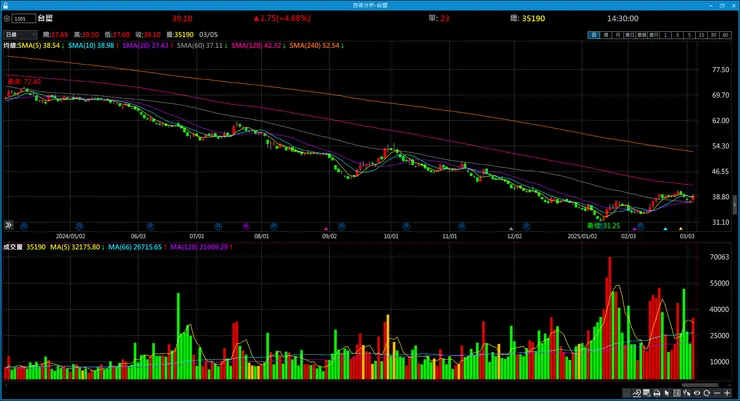
Task: Select the 30-minute timeframe button
Action: (x=713, y=35)
